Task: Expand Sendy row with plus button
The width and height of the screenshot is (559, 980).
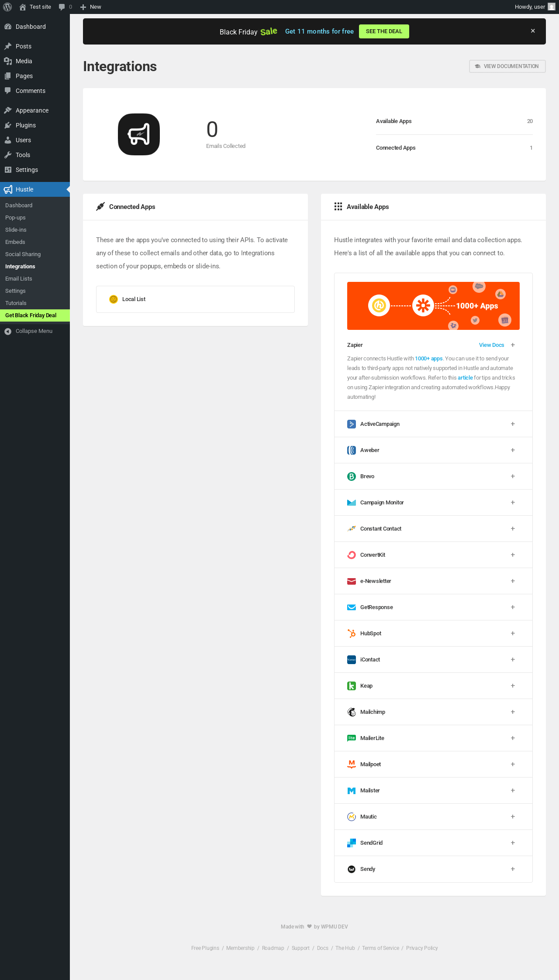Action: (513, 869)
